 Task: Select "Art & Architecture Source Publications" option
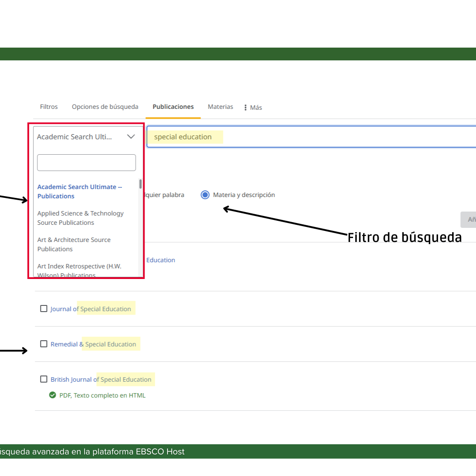[74, 244]
